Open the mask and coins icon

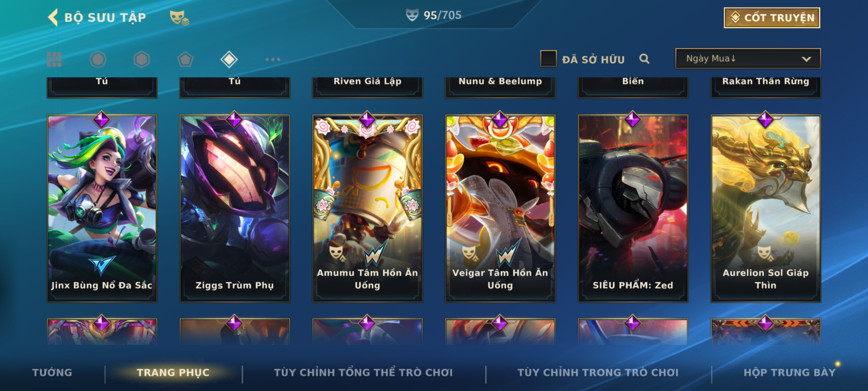[x=179, y=18]
